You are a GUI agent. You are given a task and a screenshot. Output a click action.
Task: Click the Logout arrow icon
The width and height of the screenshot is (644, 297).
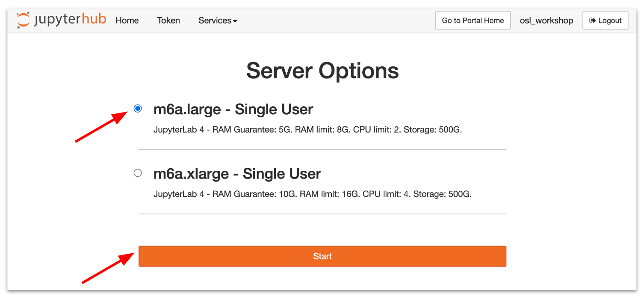coord(592,21)
